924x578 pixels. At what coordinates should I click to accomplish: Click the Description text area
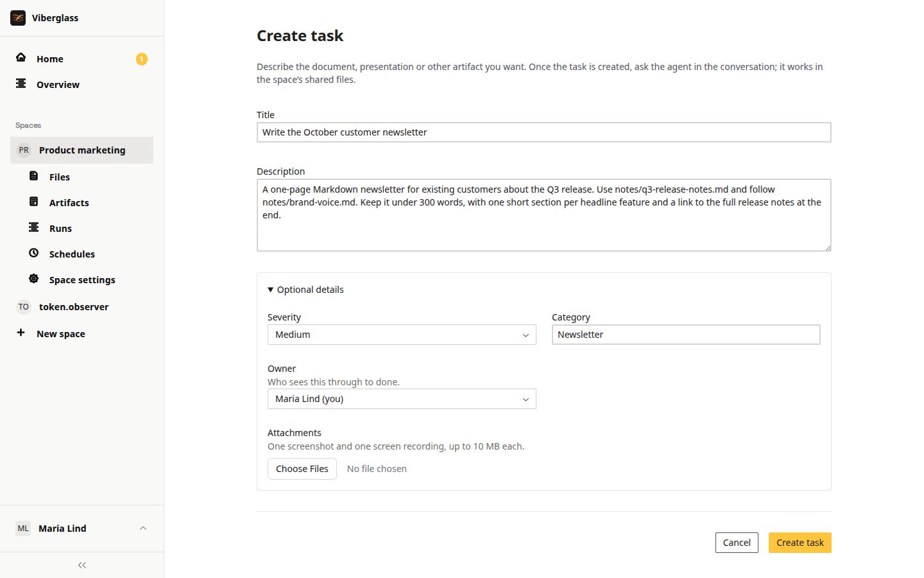coord(544,215)
